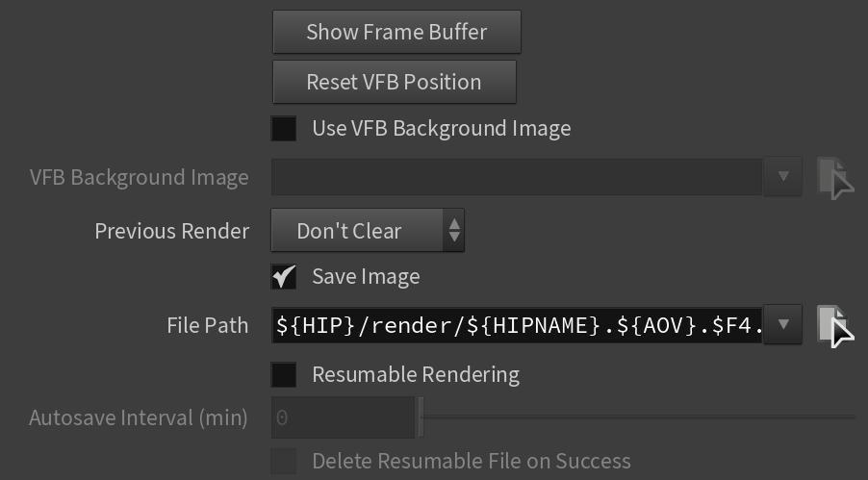
Task: Expand the File Path dropdown arrow
Action: click(x=782, y=324)
